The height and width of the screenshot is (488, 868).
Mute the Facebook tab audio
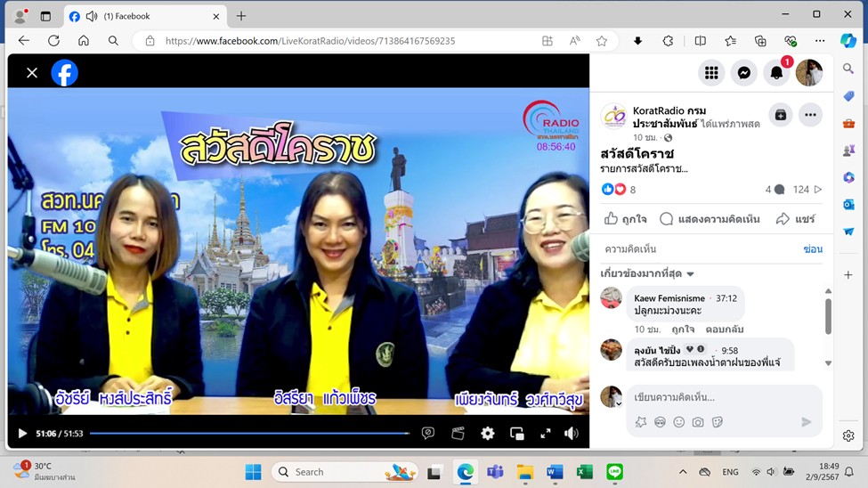point(92,16)
